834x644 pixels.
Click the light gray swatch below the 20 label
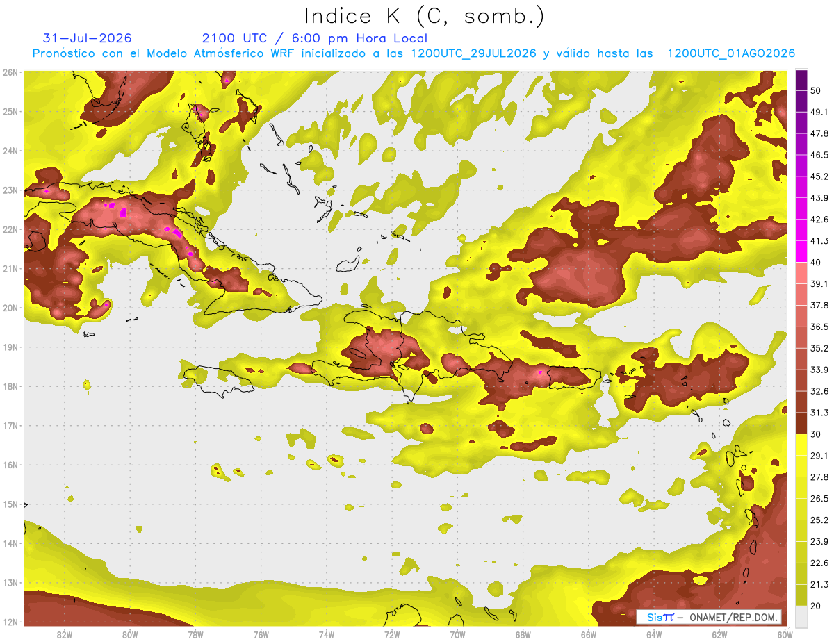click(x=801, y=616)
